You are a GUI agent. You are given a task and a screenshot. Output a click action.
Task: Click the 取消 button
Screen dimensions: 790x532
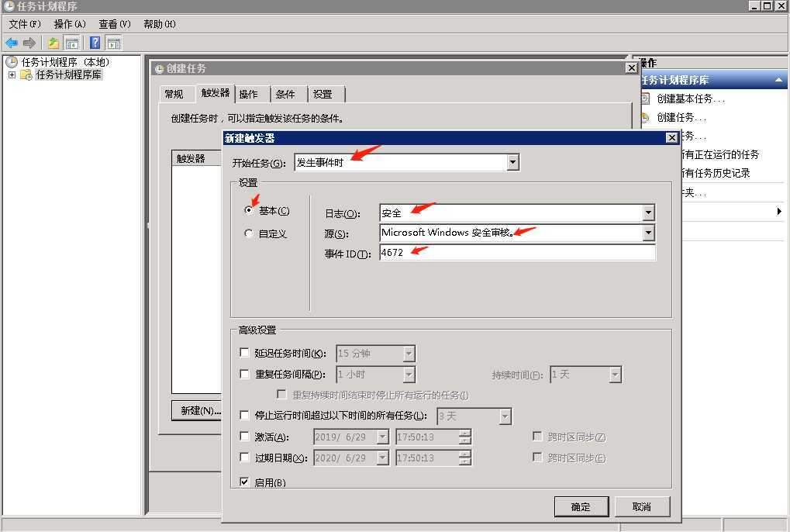tap(642, 507)
